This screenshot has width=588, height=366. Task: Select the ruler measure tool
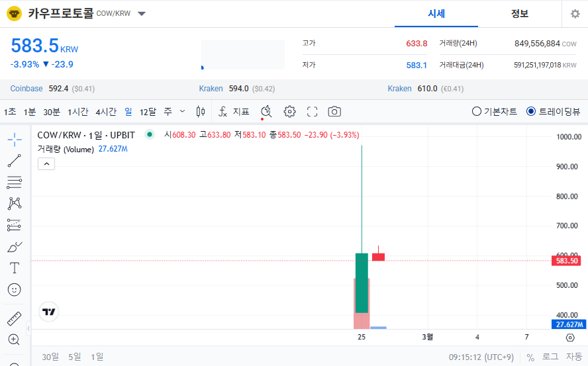pos(15,319)
